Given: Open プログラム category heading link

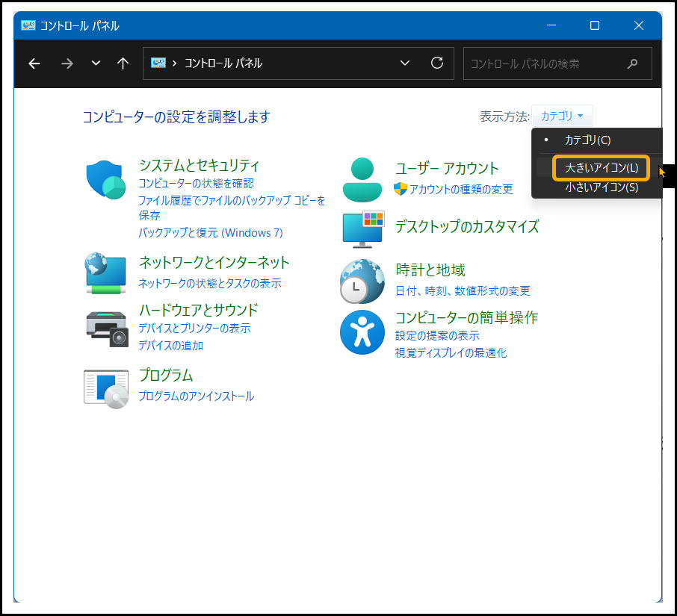Looking at the screenshot, I should pos(166,376).
